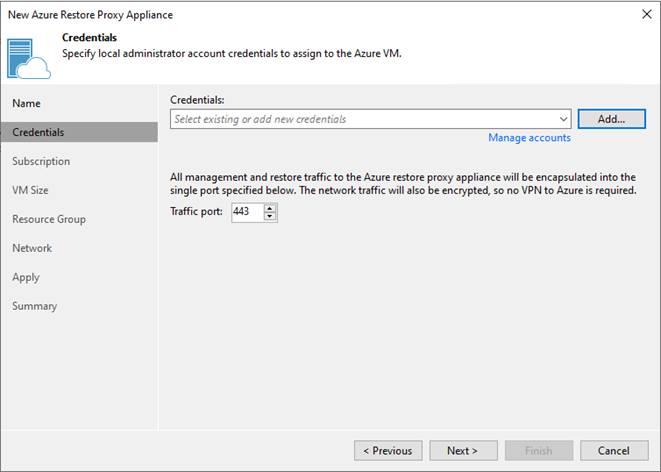Click the Add... credentials button
This screenshot has height=472, width=661.
tap(611, 119)
